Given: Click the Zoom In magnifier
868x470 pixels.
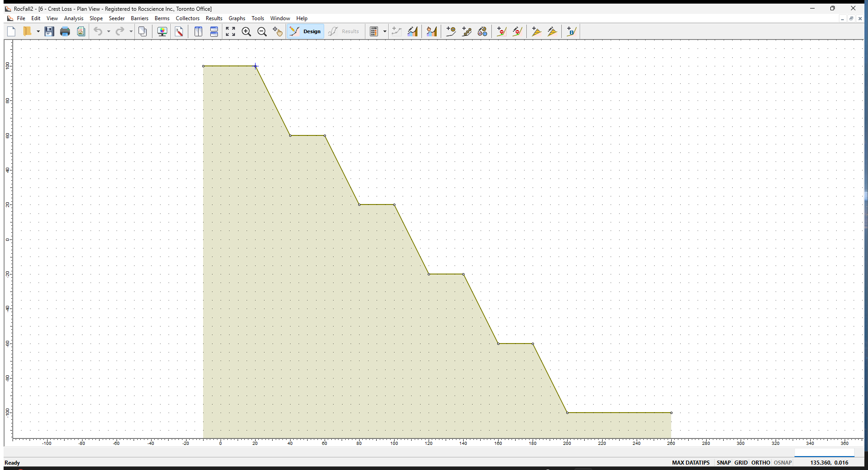Looking at the screenshot, I should click(x=246, y=31).
